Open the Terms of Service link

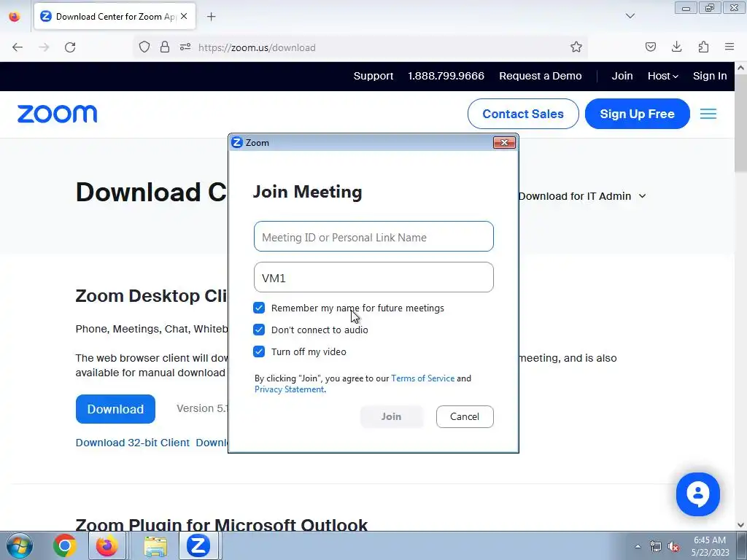click(x=422, y=378)
